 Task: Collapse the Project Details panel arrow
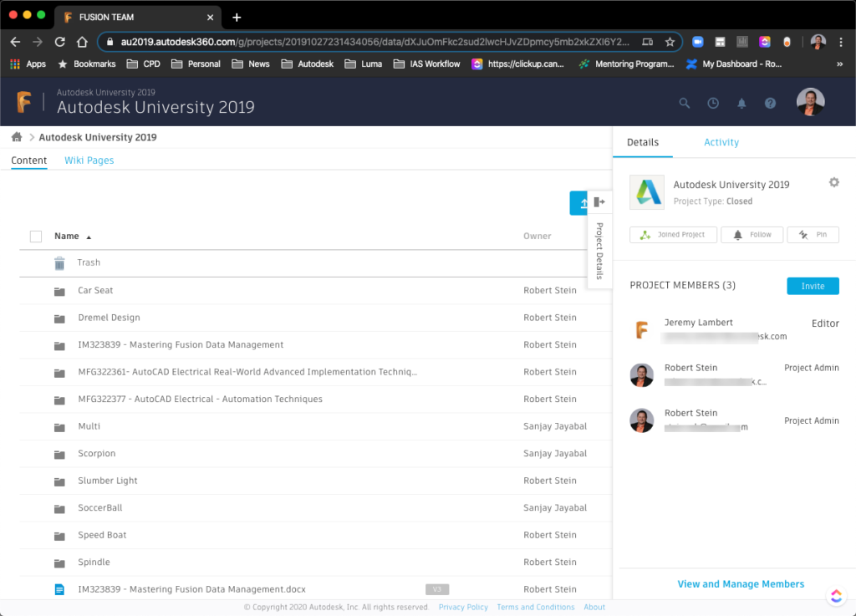599,202
